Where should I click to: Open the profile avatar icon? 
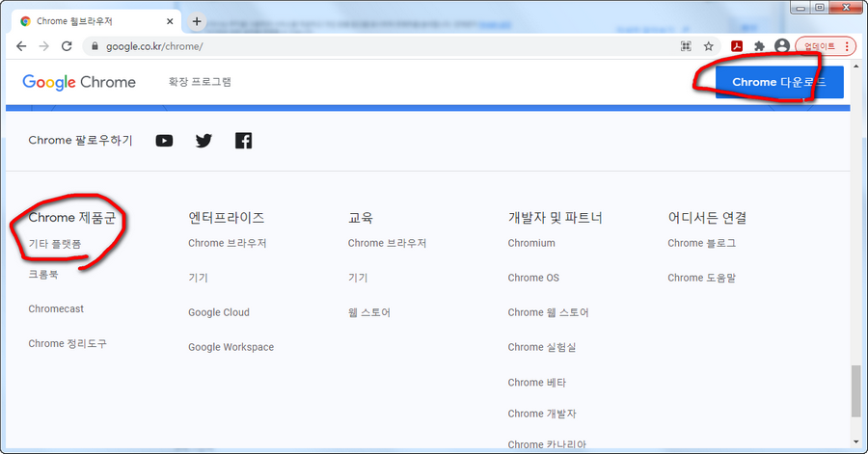tap(781, 46)
